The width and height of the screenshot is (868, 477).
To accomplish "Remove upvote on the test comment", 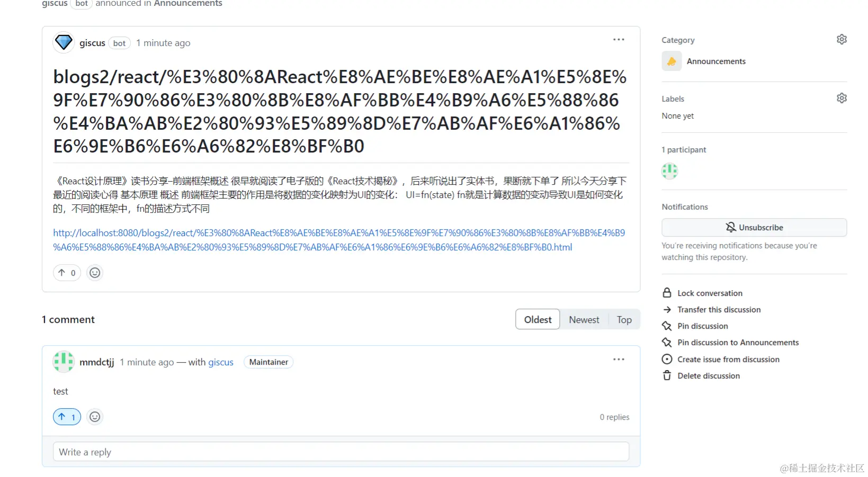I will 67,417.
